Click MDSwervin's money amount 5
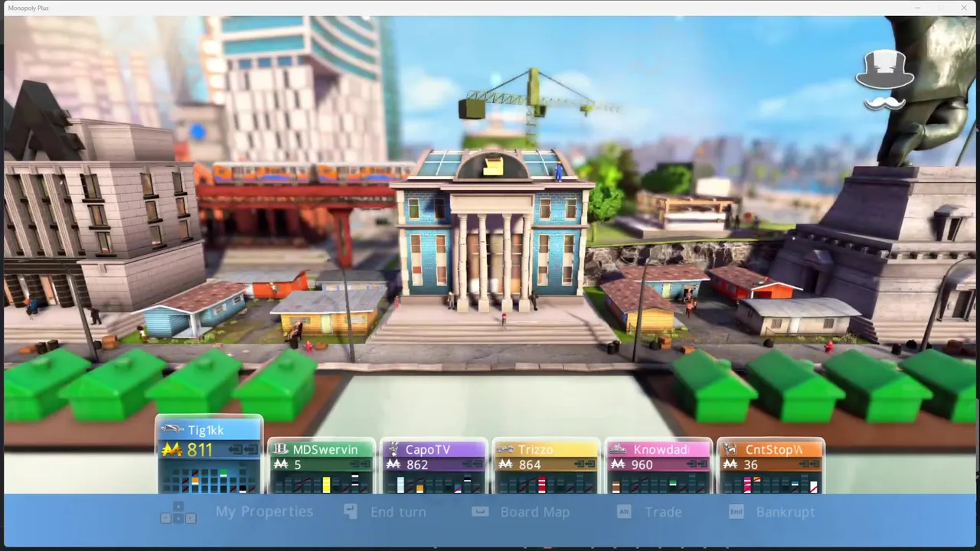980x551 pixels. point(297,465)
